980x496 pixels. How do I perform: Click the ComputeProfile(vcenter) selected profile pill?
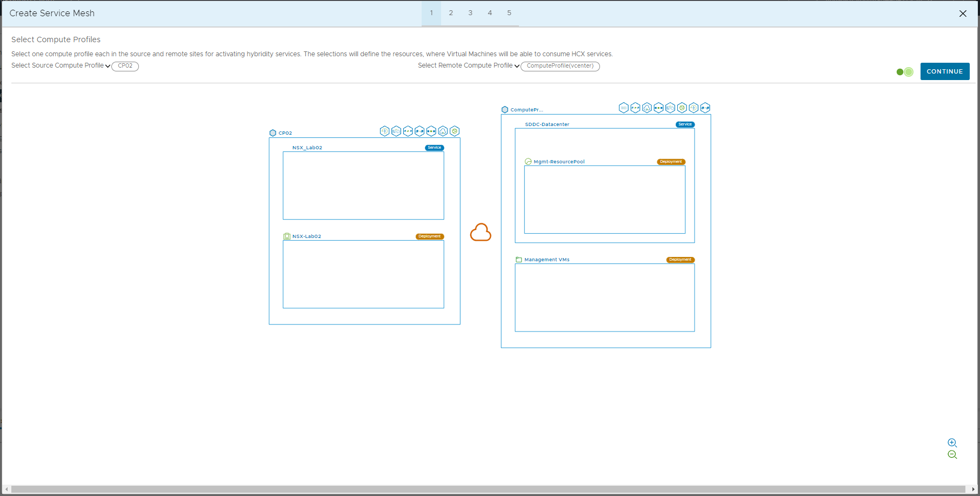click(561, 66)
